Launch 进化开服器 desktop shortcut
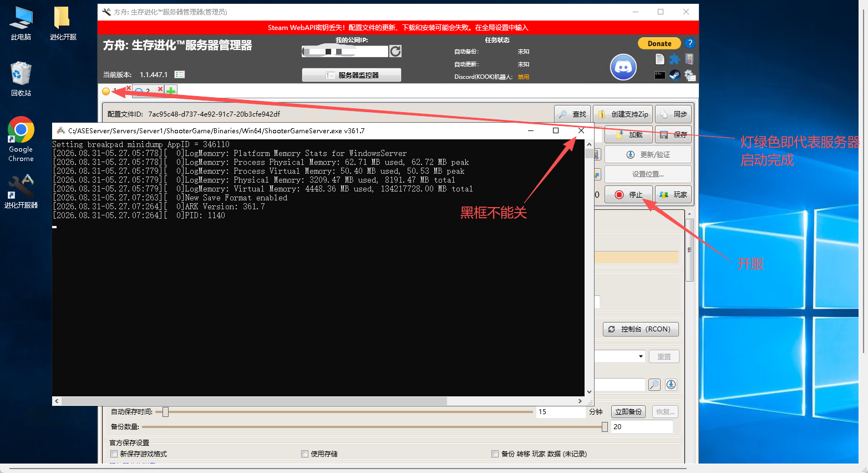The width and height of the screenshot is (868, 473). (x=21, y=192)
